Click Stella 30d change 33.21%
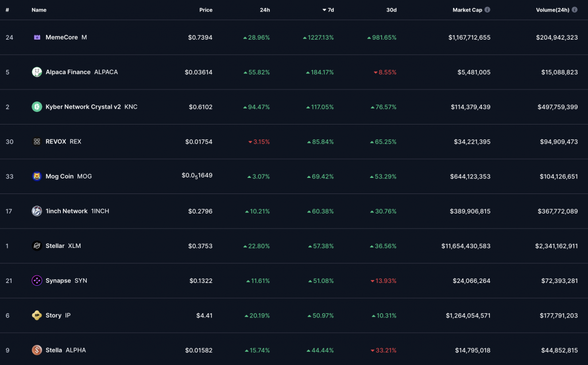This screenshot has width=588, height=365. coord(383,350)
